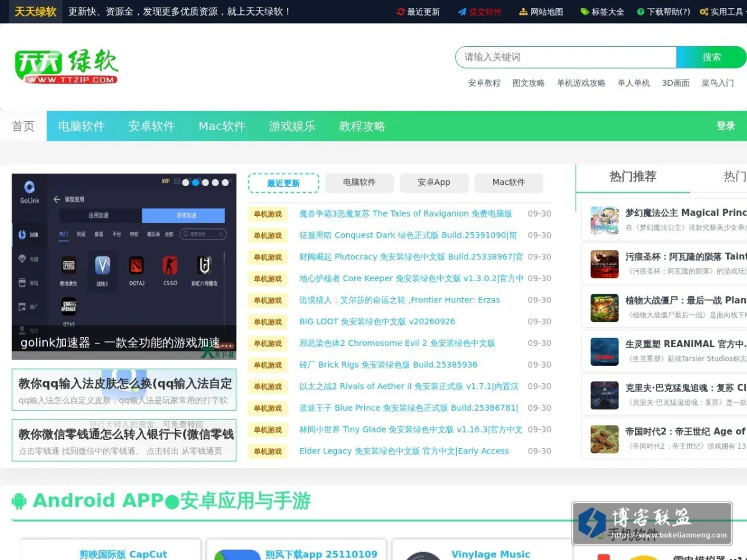Open 地心护核者 Core Keeper link
Viewport: 747px width, 560px height.
[411, 278]
